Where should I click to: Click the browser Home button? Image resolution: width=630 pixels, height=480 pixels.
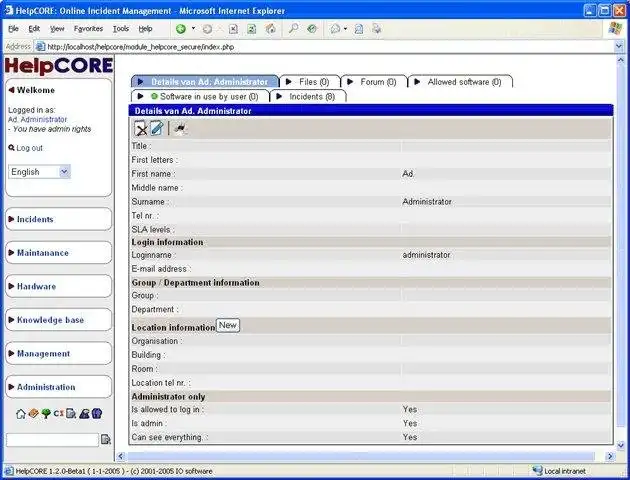[x=271, y=29]
